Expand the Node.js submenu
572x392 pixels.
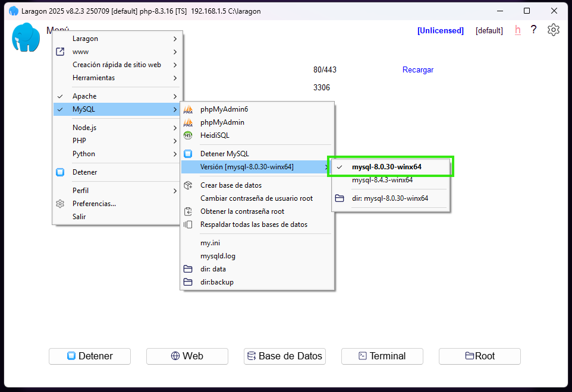tap(84, 128)
